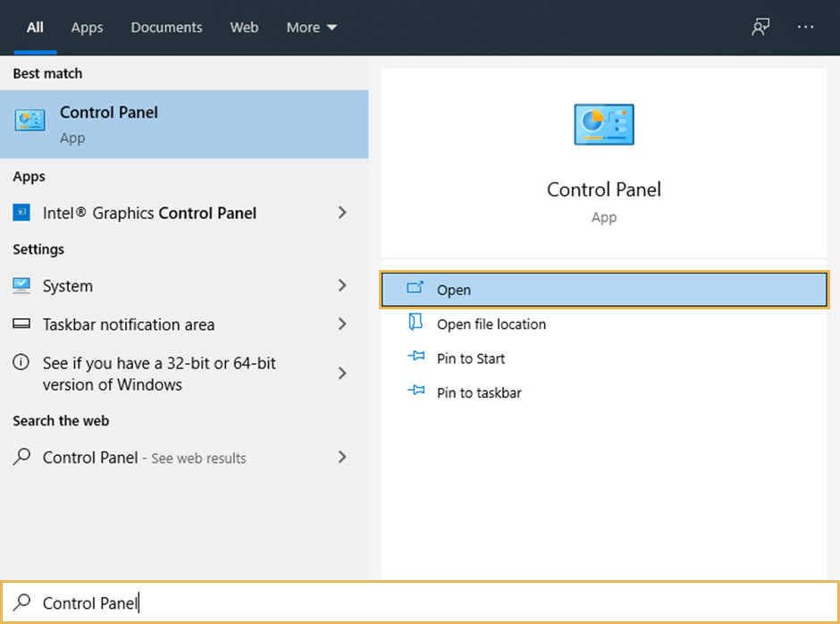This screenshot has height=624, width=840.
Task: Expand Taskbar notification area chevron
Action: pyautogui.click(x=342, y=325)
